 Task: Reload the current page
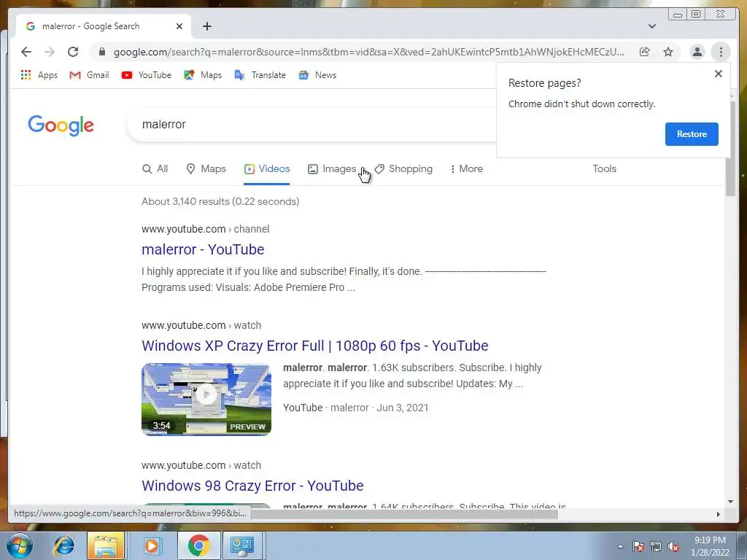[x=73, y=52]
